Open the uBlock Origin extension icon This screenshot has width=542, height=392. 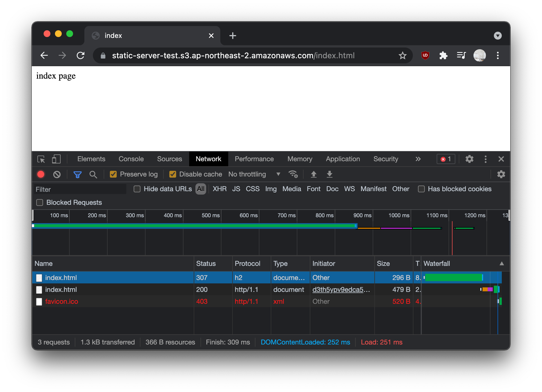tap(425, 55)
